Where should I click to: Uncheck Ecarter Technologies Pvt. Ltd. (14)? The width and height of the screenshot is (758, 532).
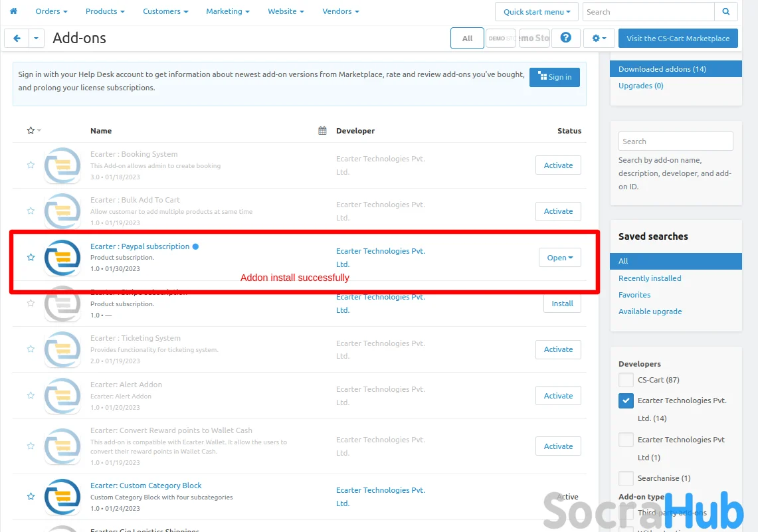point(626,400)
